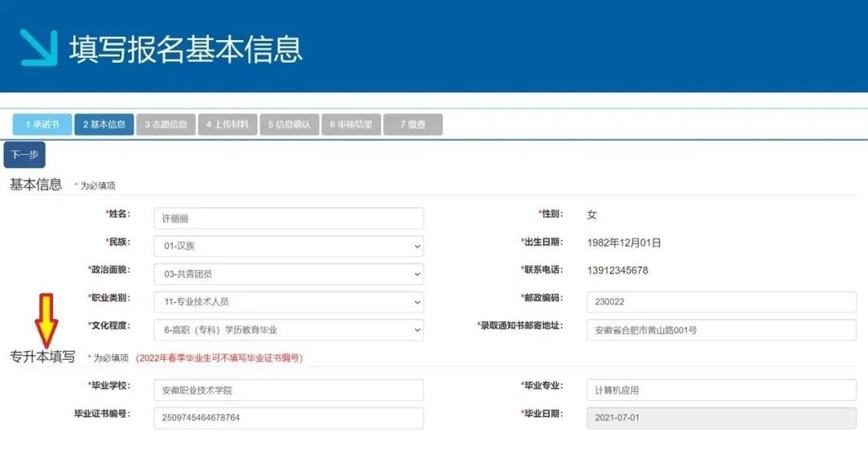Switch to step 1 承诺书 tab
The width and height of the screenshot is (868, 449).
[42, 124]
